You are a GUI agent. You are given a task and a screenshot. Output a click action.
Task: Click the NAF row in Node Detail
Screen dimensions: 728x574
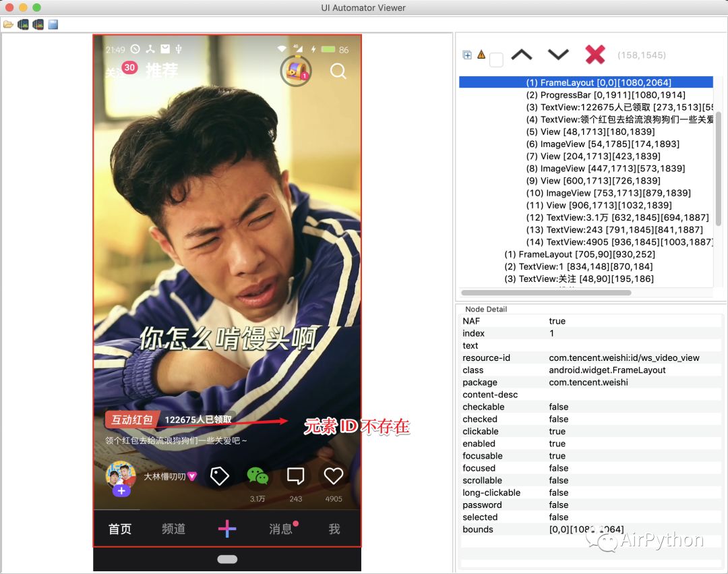592,321
